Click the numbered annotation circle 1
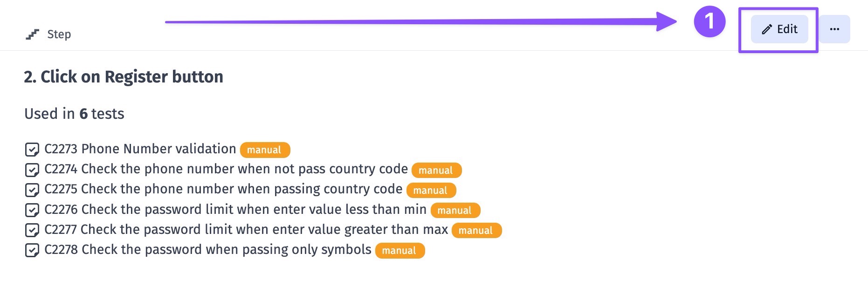 tap(710, 21)
